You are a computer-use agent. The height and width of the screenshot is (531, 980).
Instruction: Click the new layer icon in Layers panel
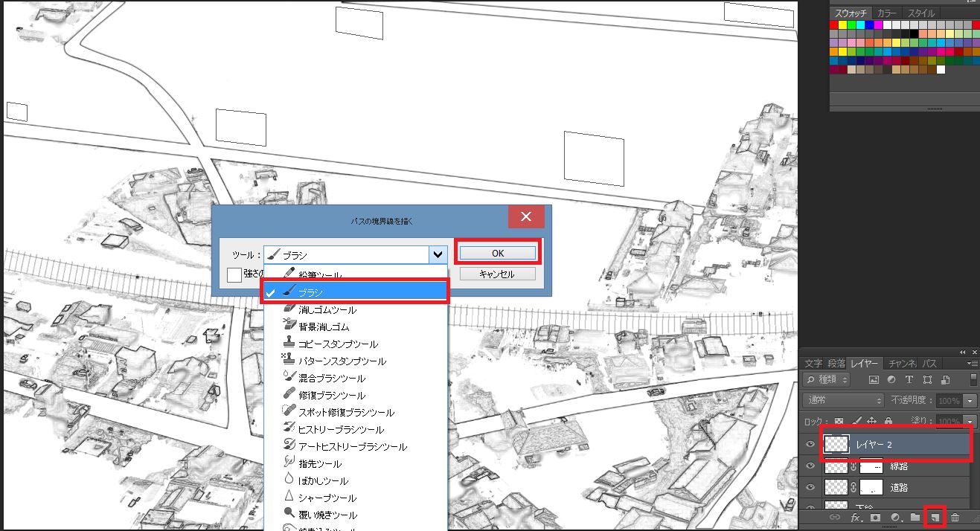(x=935, y=517)
